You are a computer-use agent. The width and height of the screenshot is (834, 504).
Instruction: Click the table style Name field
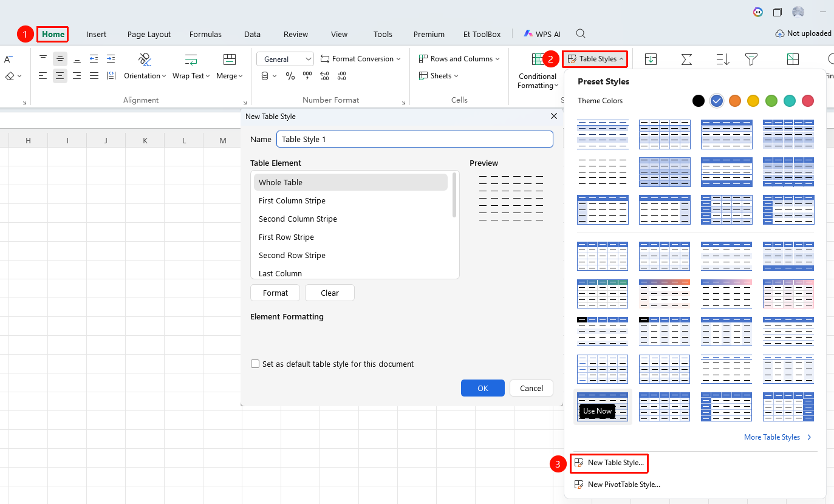pos(415,139)
